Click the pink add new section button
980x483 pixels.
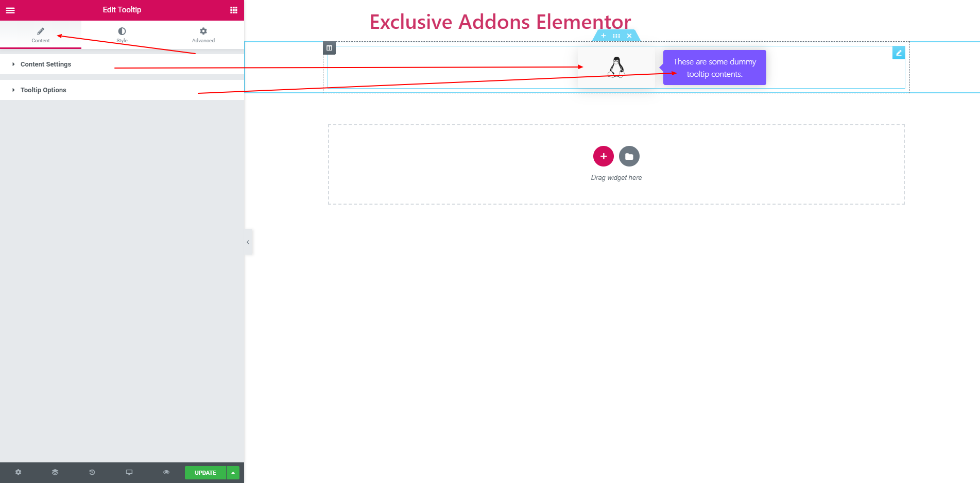coord(604,156)
